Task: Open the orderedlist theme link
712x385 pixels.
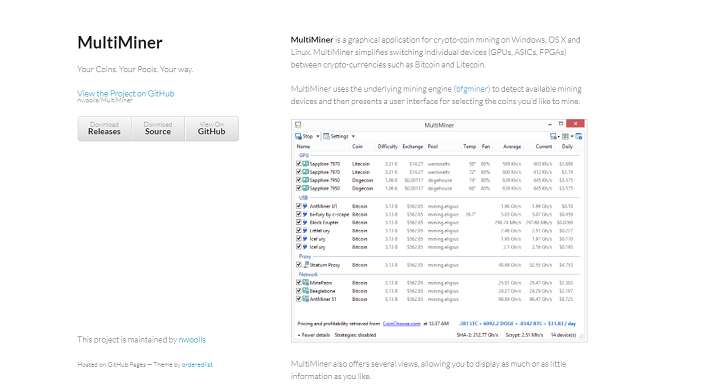Action: (x=197, y=364)
